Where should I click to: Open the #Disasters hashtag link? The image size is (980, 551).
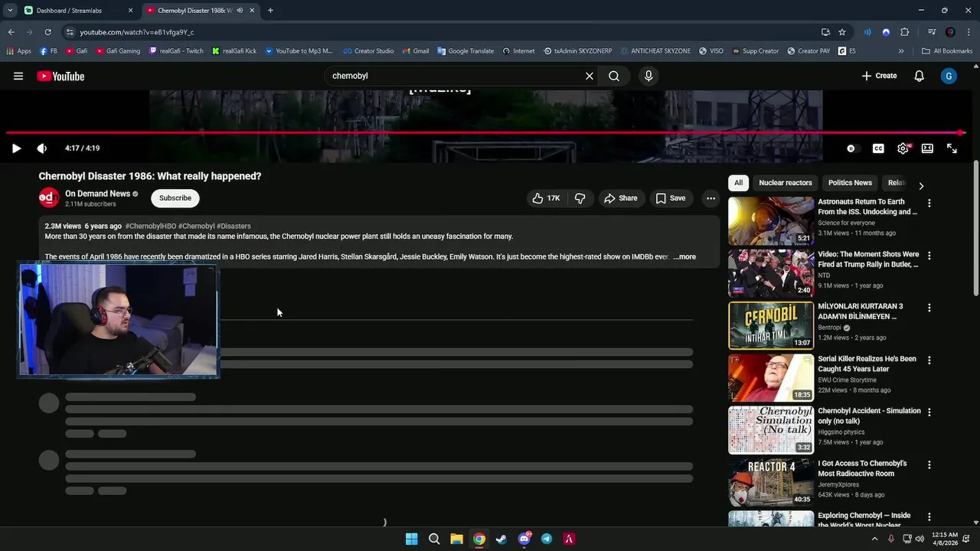[x=234, y=227]
